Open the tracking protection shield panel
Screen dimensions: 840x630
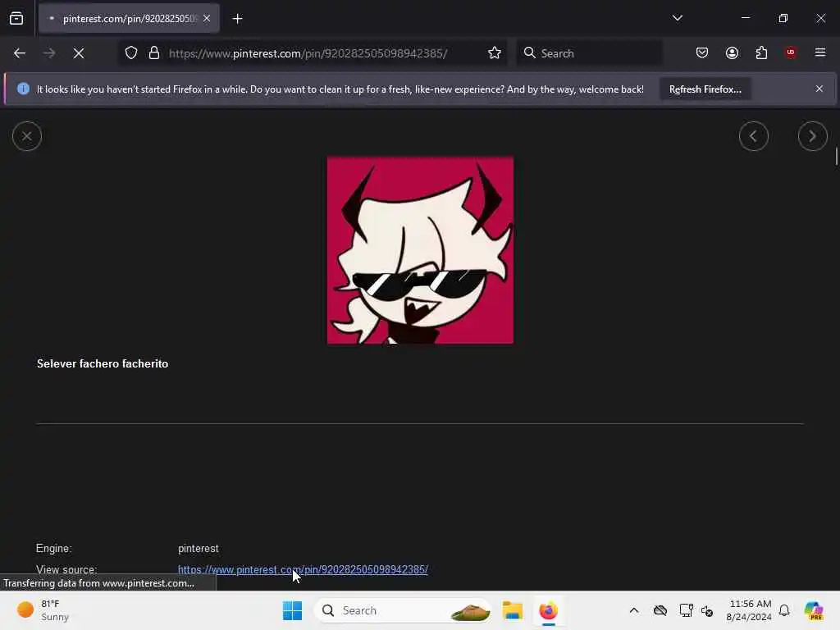pyautogui.click(x=131, y=53)
